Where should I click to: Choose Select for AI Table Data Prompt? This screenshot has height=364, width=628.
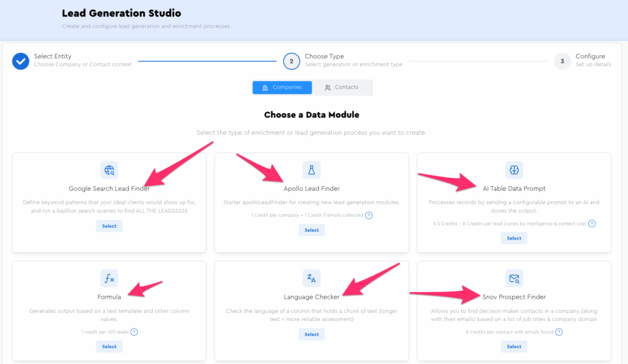click(514, 238)
